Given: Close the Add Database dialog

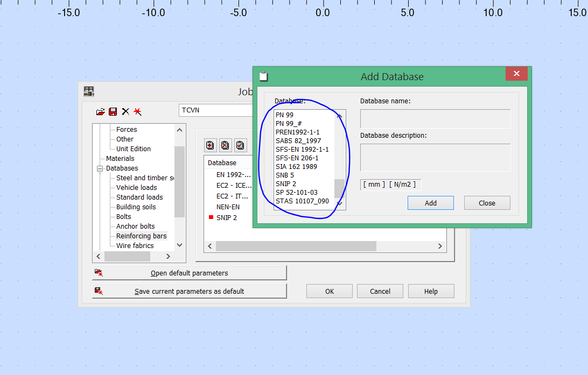Looking at the screenshot, I should coord(487,203).
